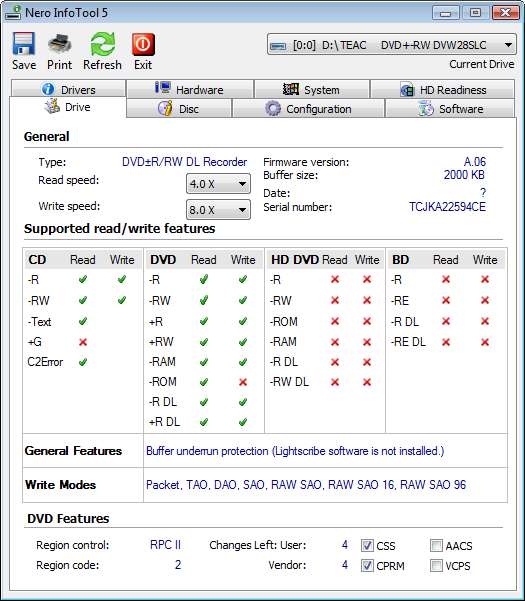525x601 pixels.
Task: Click the BD column header
Action: (x=400, y=260)
